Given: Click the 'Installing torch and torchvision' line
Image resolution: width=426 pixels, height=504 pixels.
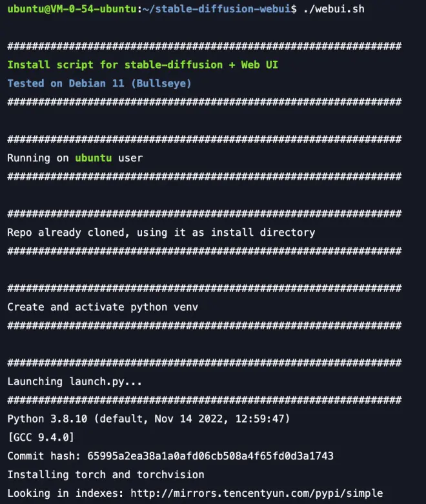Looking at the screenshot, I should [x=106, y=475].
